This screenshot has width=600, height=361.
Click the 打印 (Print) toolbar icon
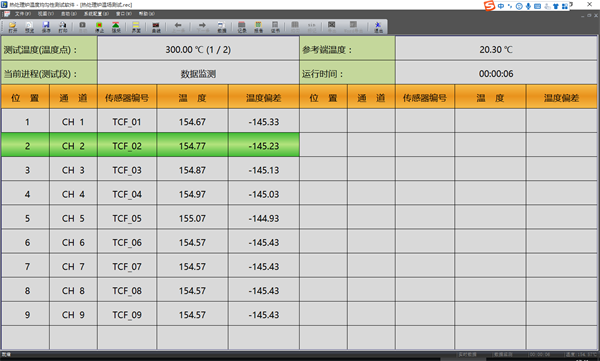[63, 27]
